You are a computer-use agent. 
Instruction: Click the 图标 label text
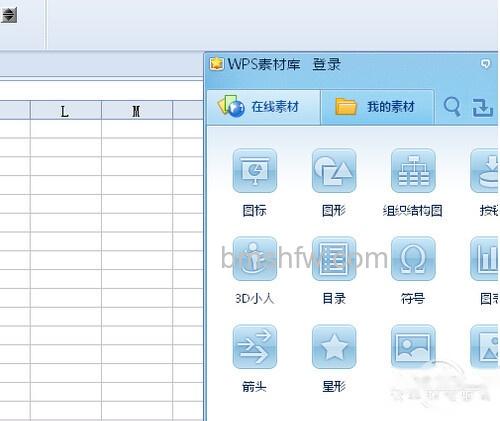(x=254, y=211)
